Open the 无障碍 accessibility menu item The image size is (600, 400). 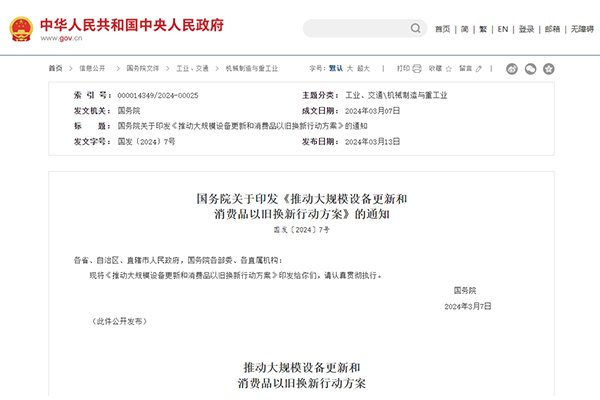581,29
